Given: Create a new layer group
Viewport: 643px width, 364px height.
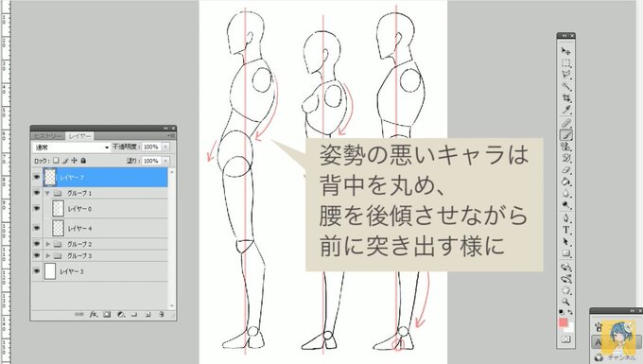Looking at the screenshot, I should click(x=134, y=315).
